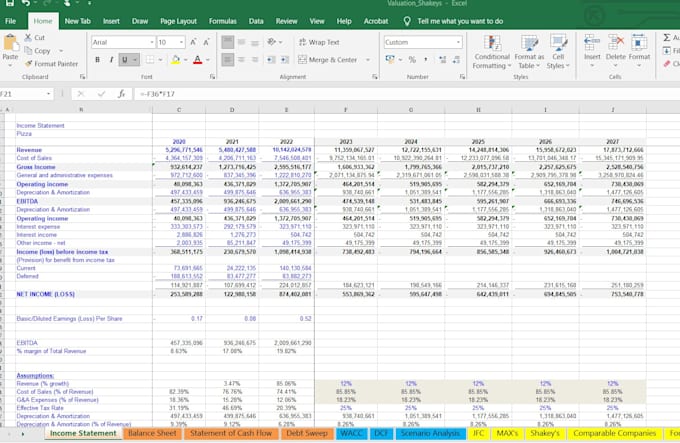Open the Statement of Cash Flow worksheet

pos(231,433)
